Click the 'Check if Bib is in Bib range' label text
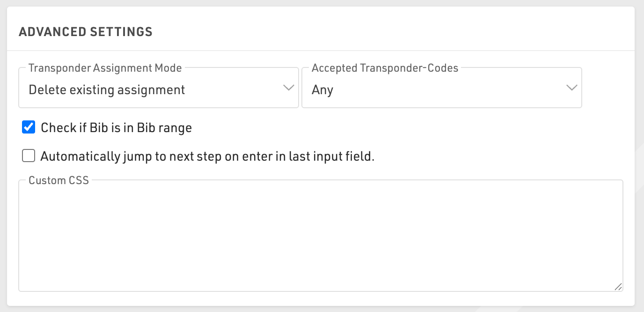This screenshot has width=644, height=312. [116, 128]
